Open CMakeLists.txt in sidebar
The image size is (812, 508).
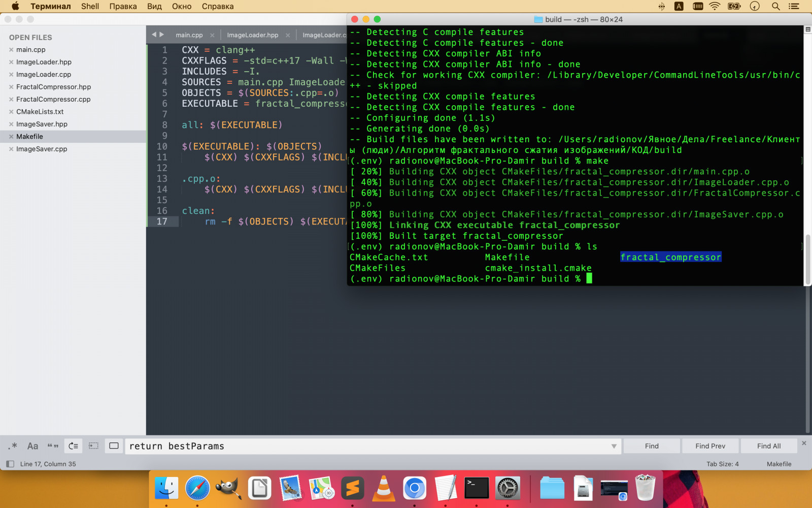pos(40,112)
